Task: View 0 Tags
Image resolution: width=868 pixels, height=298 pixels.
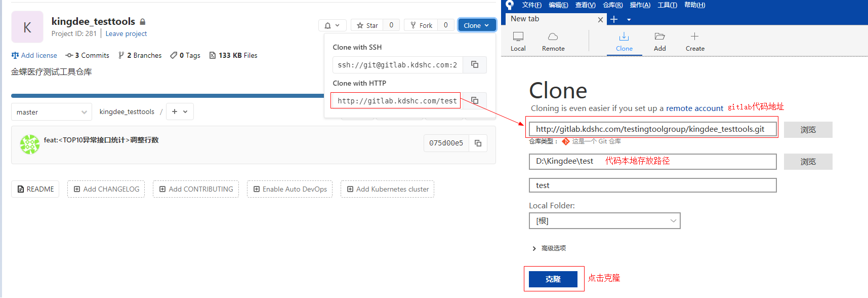Action: tap(185, 55)
